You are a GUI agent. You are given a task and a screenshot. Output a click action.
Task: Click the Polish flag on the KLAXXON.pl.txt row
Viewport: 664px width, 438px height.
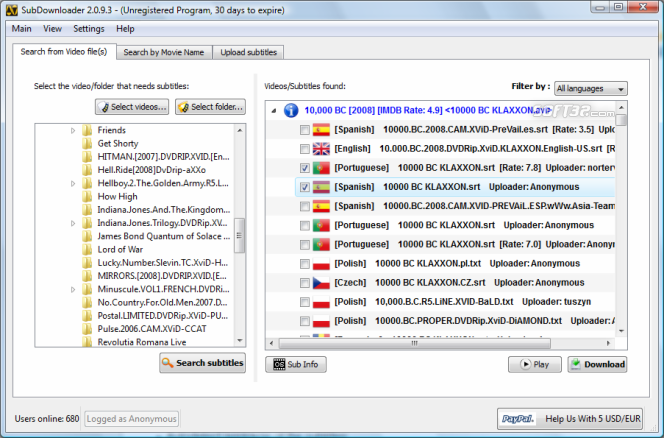click(x=321, y=263)
